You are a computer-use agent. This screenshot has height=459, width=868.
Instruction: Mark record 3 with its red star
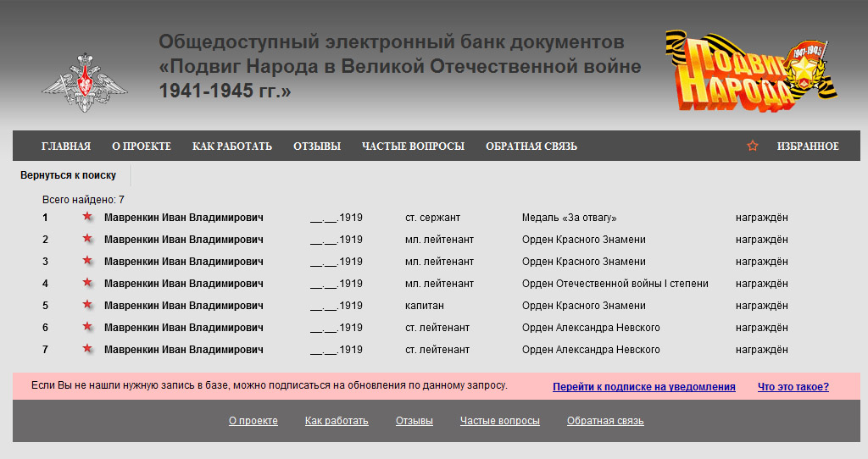[86, 261]
